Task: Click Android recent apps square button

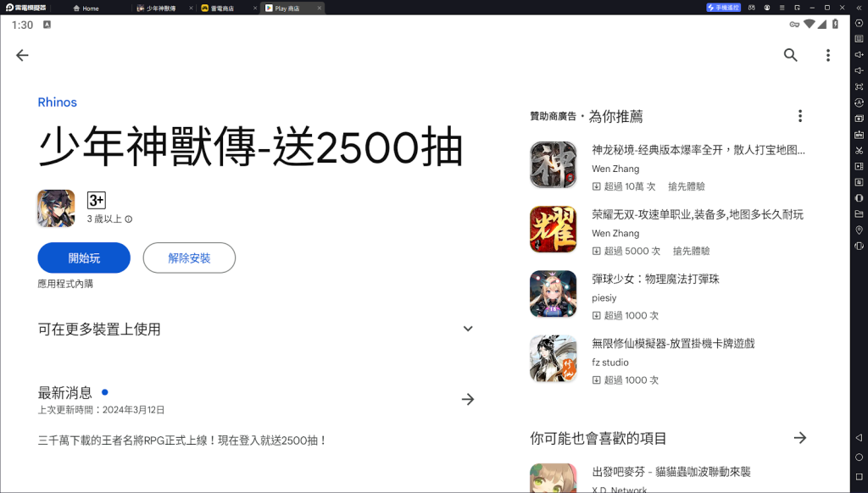Action: coord(860,476)
